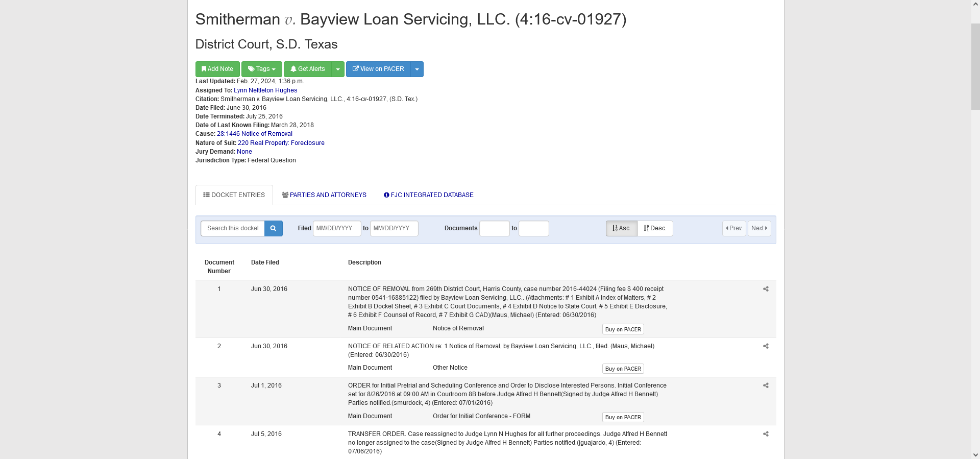Expand the Get Alerts dropdown caret
The width and height of the screenshot is (980, 459).
tap(338, 69)
